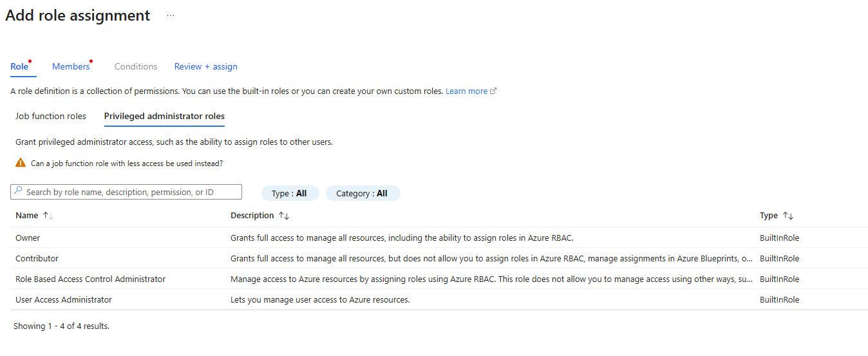Select the Job function roles tab
The image size is (868, 356).
pos(51,116)
